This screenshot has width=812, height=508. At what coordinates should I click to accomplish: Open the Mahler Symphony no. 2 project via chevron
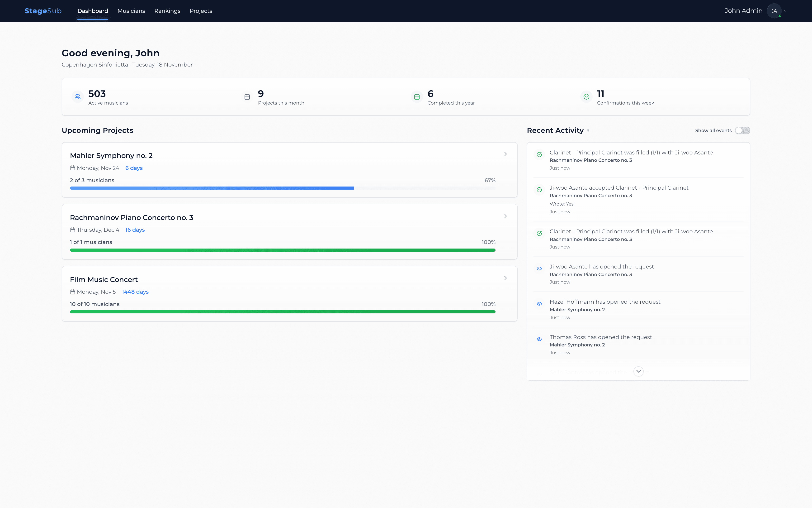(505, 154)
